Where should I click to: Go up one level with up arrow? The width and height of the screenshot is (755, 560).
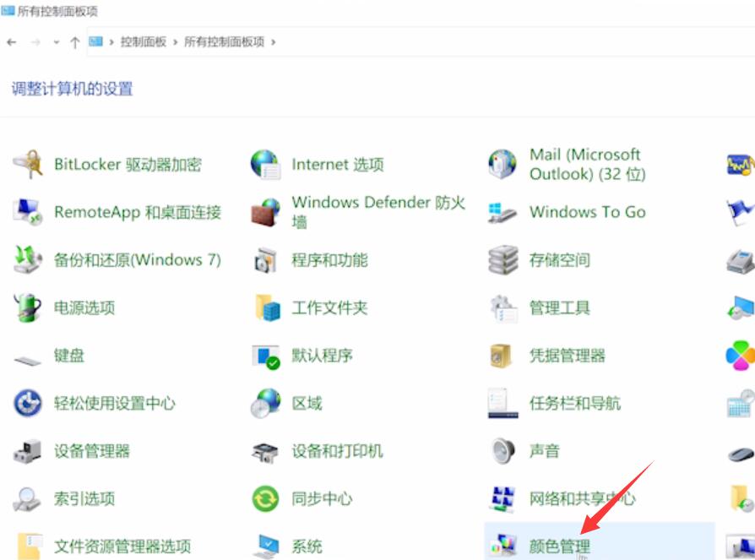click(x=74, y=42)
